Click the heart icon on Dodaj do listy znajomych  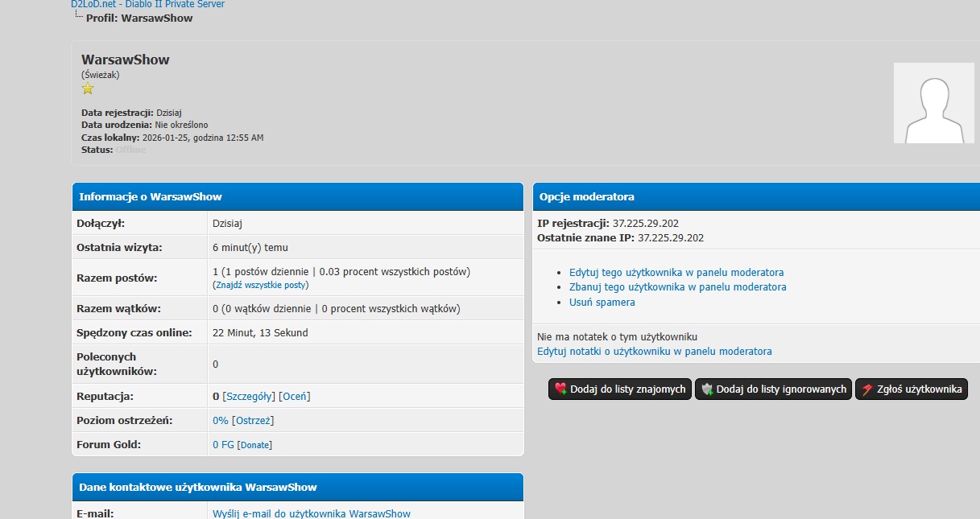[560, 389]
